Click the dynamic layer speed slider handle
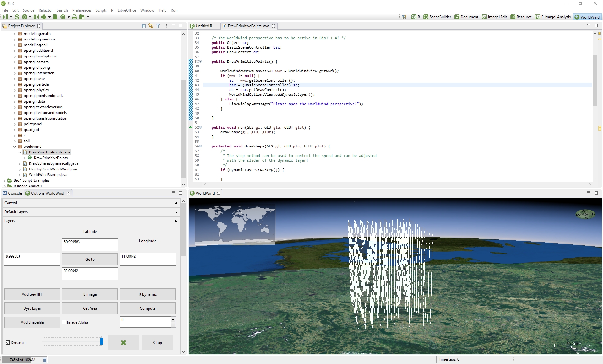 point(101,341)
